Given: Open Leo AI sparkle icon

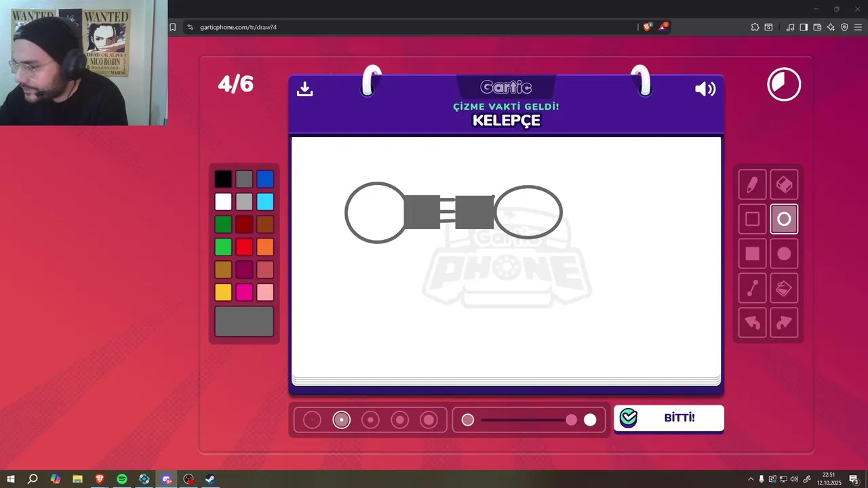Looking at the screenshot, I should point(831,27).
